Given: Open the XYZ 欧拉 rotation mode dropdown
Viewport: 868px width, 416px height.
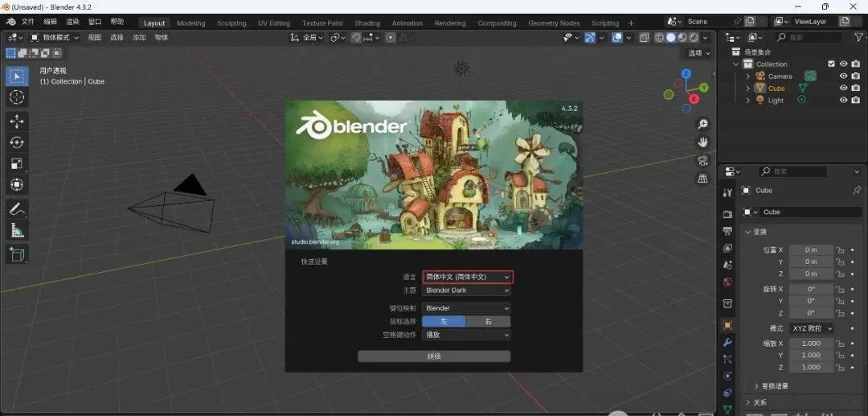Looking at the screenshot, I should point(811,328).
